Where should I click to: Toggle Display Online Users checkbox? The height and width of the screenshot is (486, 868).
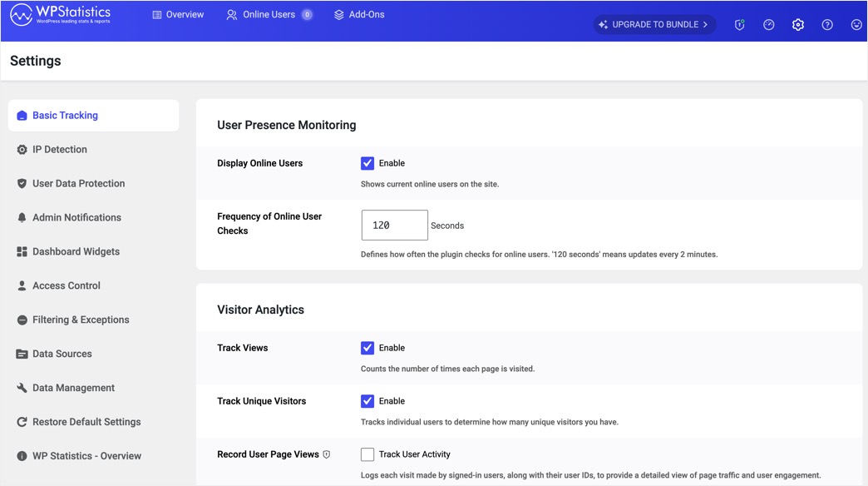[367, 163]
